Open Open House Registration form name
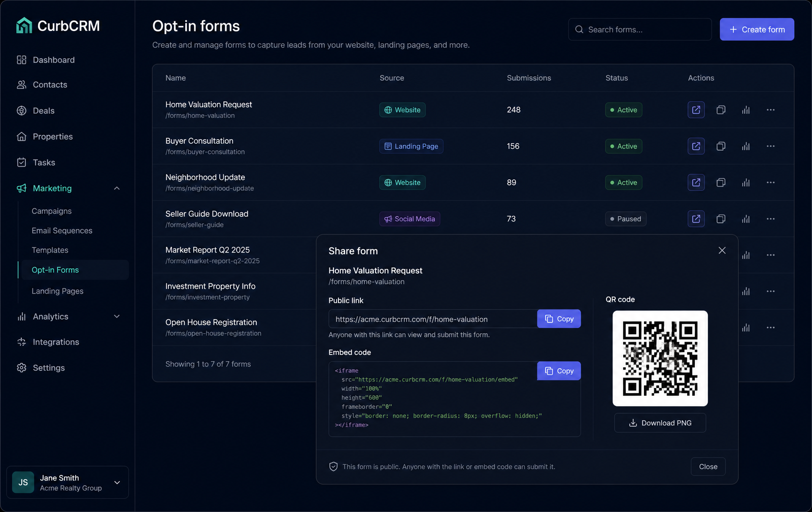 (211, 323)
